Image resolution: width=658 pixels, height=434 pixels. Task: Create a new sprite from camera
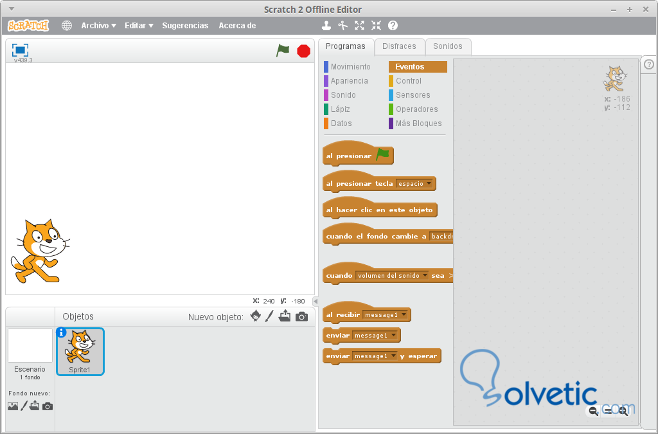click(x=302, y=316)
